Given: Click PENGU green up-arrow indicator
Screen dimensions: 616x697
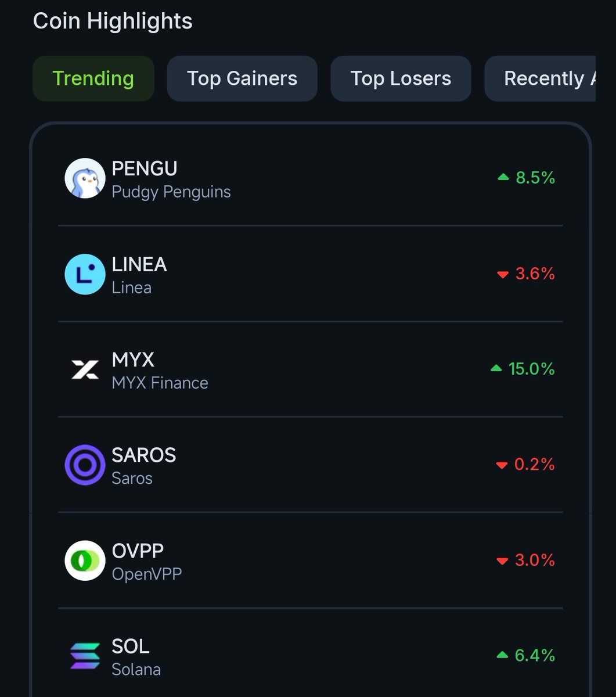Looking at the screenshot, I should (x=503, y=178).
